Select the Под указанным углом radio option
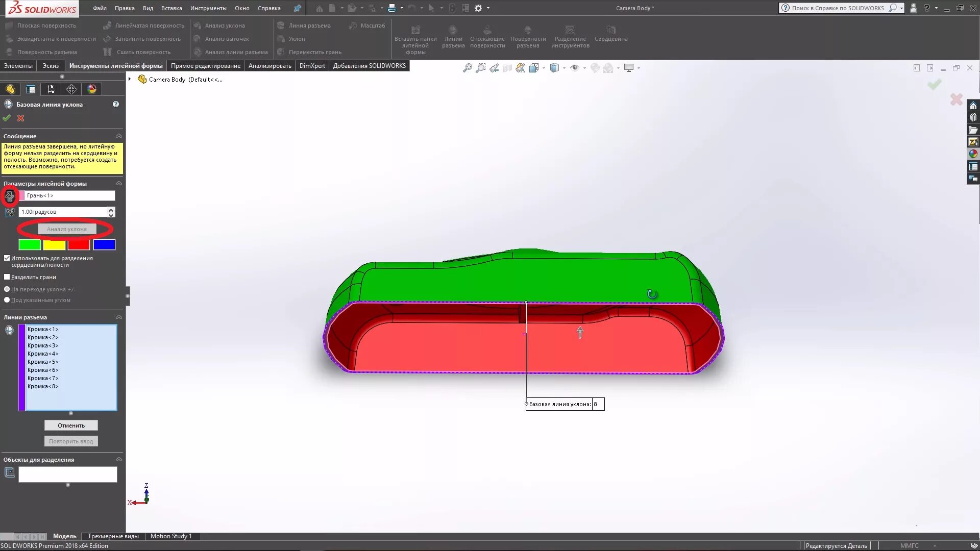Viewport: 980px width, 551px height. (x=7, y=300)
